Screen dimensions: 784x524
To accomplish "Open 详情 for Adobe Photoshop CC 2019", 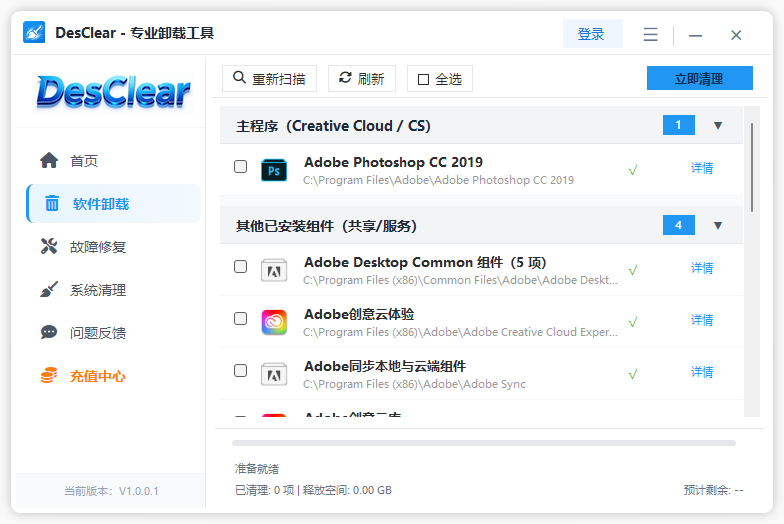I will pyautogui.click(x=702, y=168).
